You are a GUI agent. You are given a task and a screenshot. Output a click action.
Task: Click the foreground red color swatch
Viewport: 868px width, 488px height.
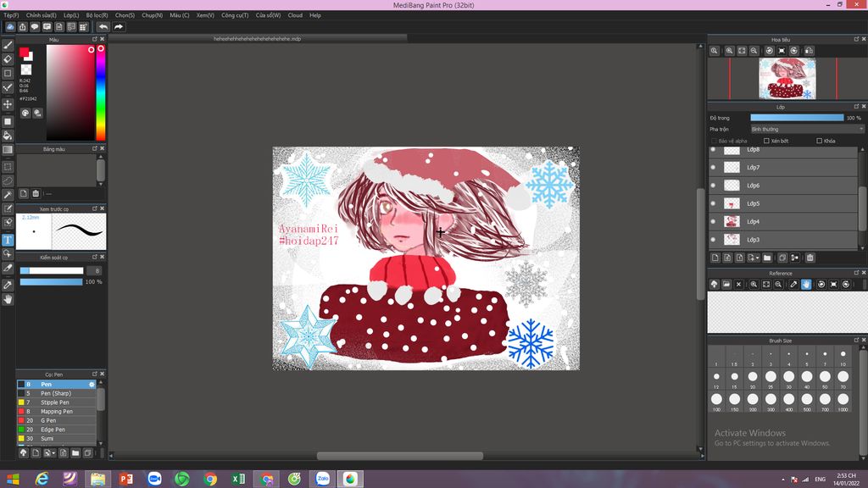pos(24,52)
